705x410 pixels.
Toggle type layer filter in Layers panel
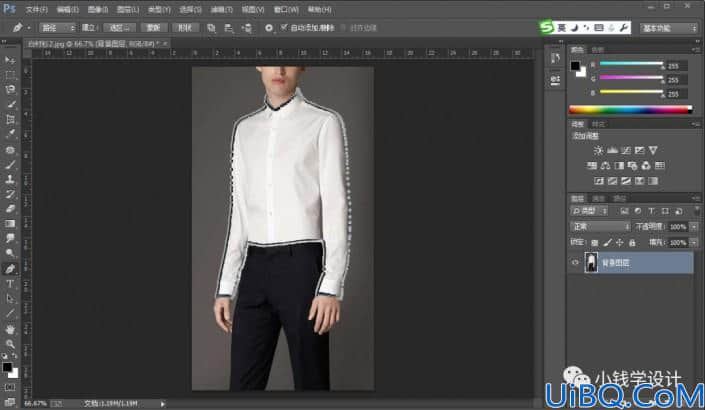[x=651, y=211]
